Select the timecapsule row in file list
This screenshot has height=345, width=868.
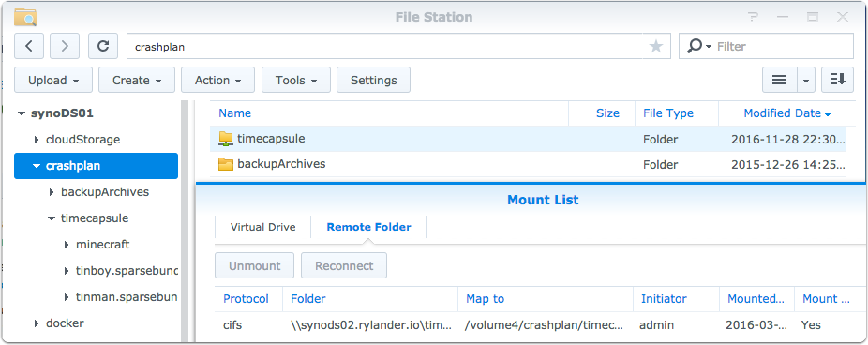point(528,139)
